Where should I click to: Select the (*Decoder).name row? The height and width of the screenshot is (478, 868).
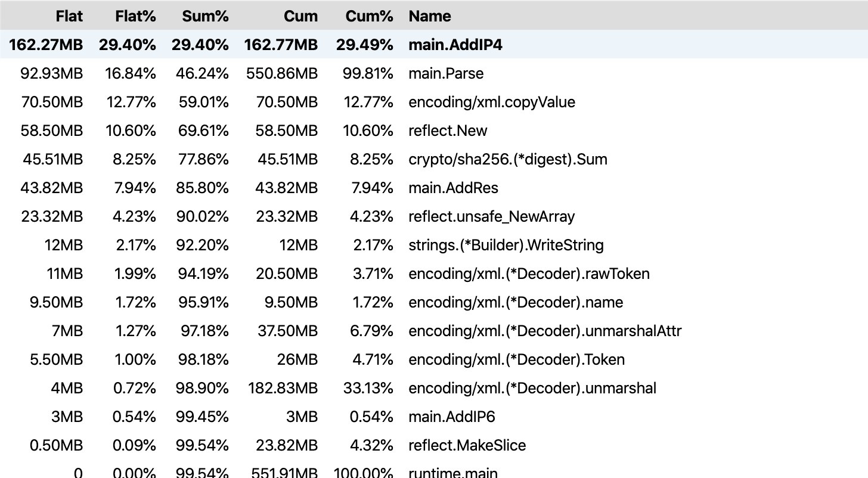click(x=434, y=302)
